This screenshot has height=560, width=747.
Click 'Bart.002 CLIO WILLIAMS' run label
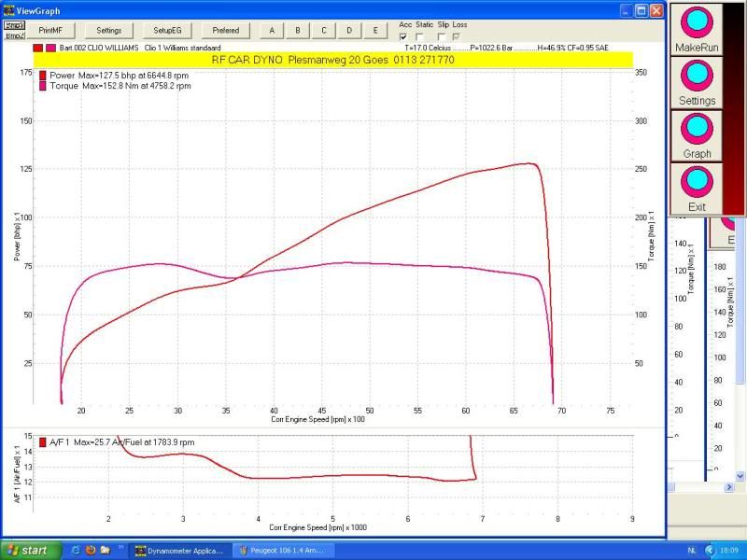coord(99,49)
